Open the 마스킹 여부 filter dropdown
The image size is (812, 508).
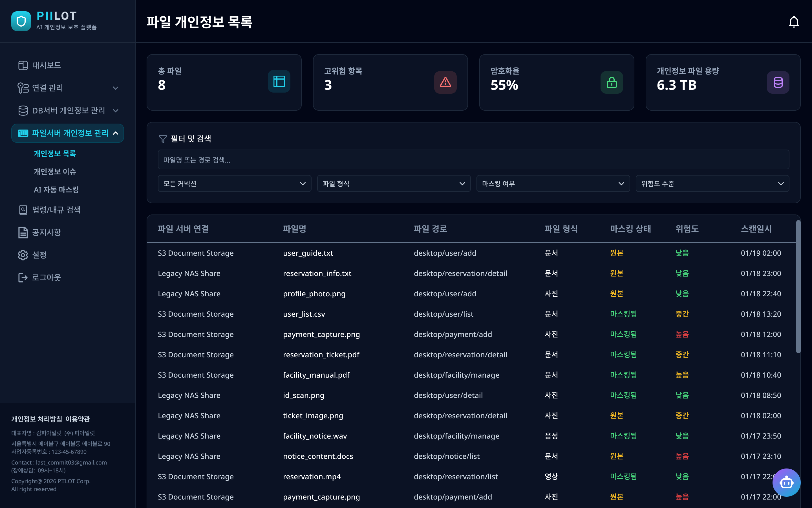pyautogui.click(x=553, y=183)
